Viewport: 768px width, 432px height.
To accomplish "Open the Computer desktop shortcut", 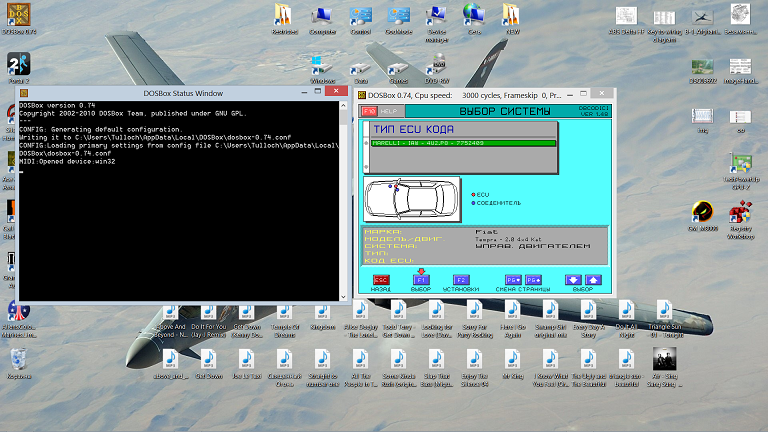I will pos(323,18).
